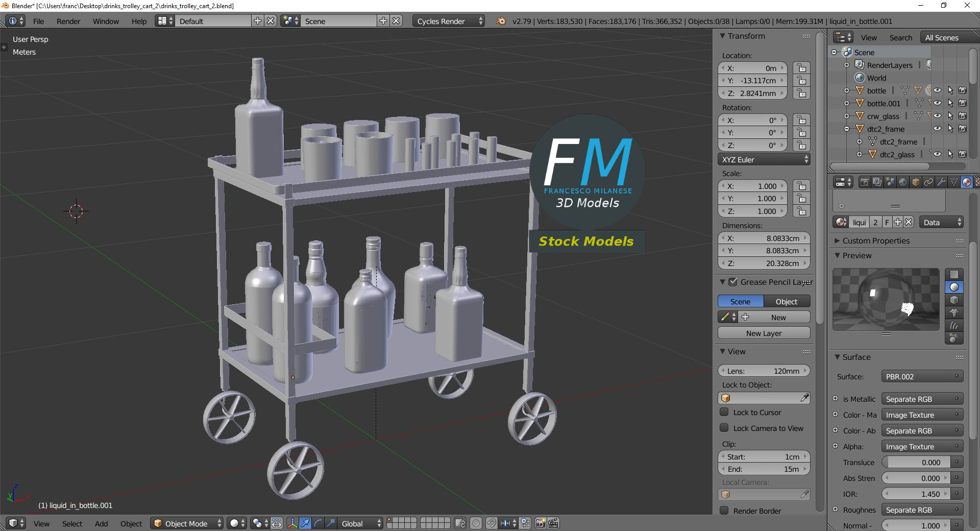980x531 pixels.
Task: Click the PBR.002 surface shader button
Action: click(922, 376)
